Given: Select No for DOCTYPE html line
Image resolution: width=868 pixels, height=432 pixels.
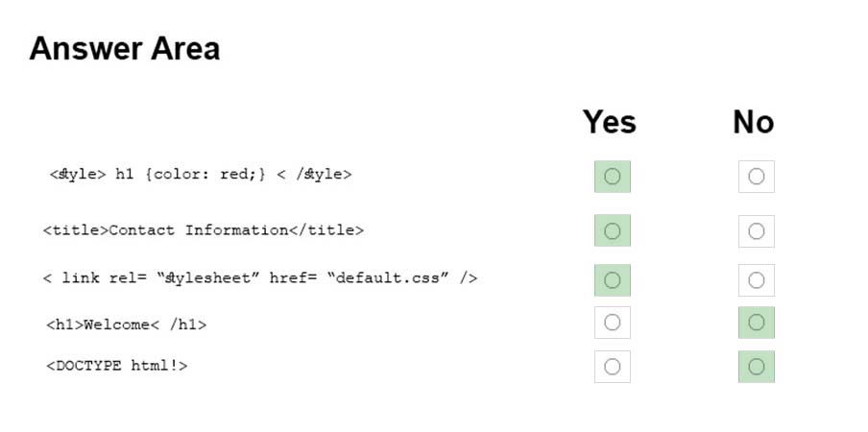Looking at the screenshot, I should tap(757, 366).
